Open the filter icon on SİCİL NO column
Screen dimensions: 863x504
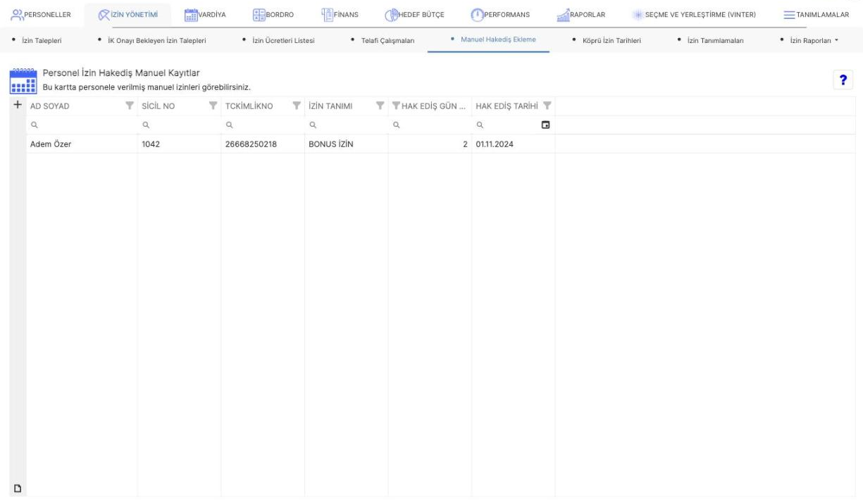212,106
